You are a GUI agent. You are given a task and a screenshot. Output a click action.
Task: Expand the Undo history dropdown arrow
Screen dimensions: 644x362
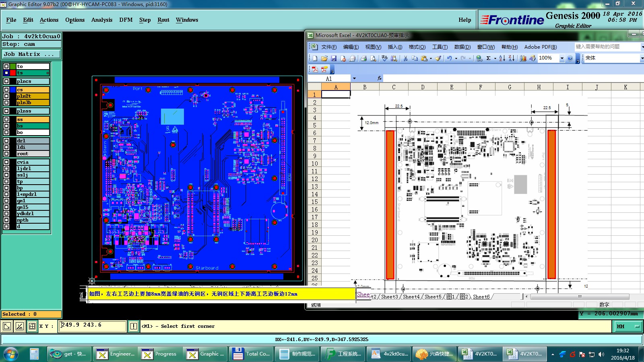click(456, 58)
